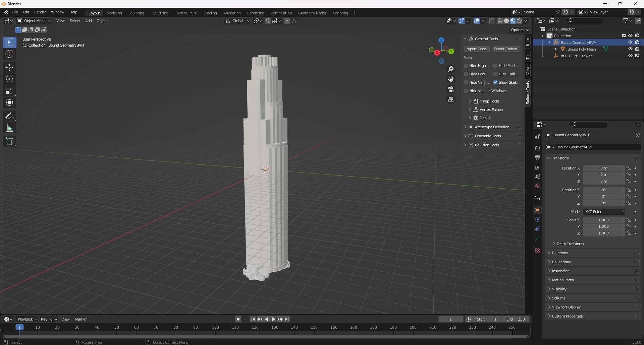Screen dimensions: 644x345
Task: Uncheck the Show Skel... checkbox
Action: [495, 82]
